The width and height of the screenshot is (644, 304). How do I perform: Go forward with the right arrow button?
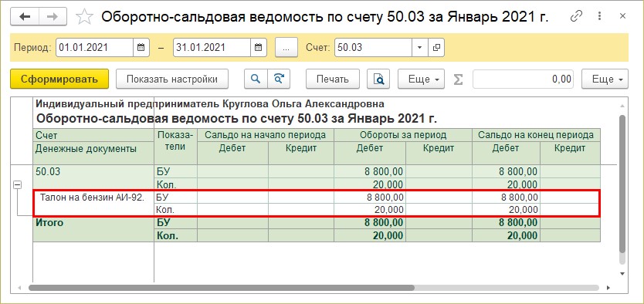(53, 17)
